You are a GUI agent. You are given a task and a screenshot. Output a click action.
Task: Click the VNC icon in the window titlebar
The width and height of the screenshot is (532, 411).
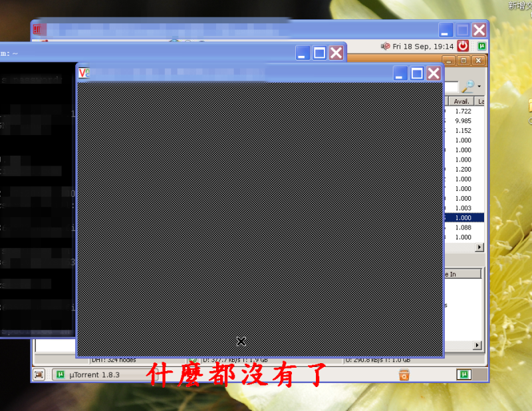[84, 72]
